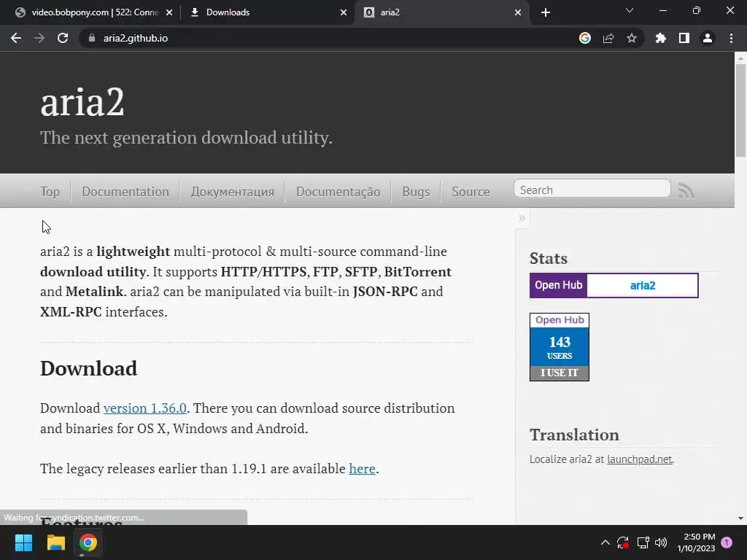Viewport: 747px width, 560px height.
Task: Open a new tab with the plus button
Action: 546,12
